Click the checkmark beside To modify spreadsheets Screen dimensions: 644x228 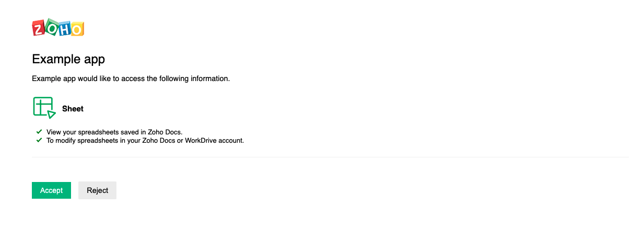(x=39, y=140)
